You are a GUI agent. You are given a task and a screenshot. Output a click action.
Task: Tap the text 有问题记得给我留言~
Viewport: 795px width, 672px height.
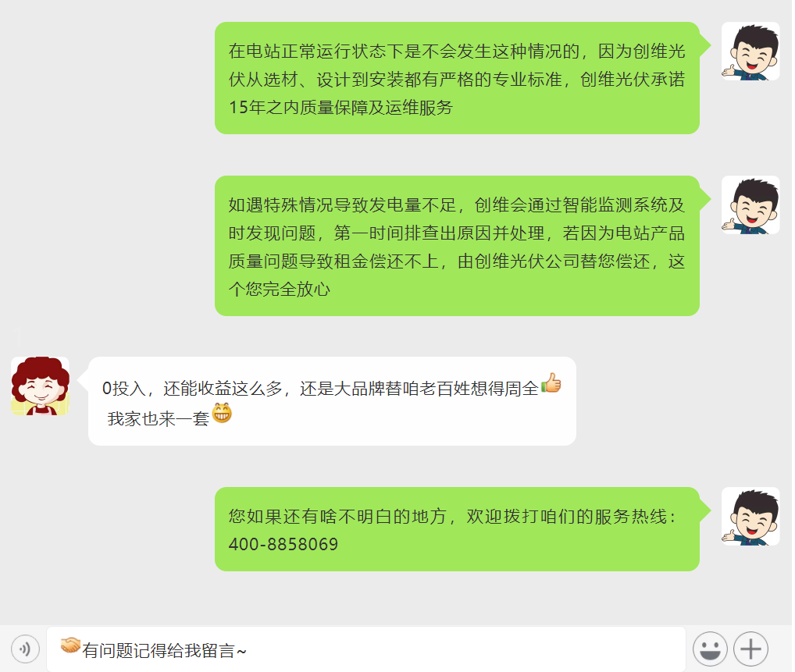point(164,651)
